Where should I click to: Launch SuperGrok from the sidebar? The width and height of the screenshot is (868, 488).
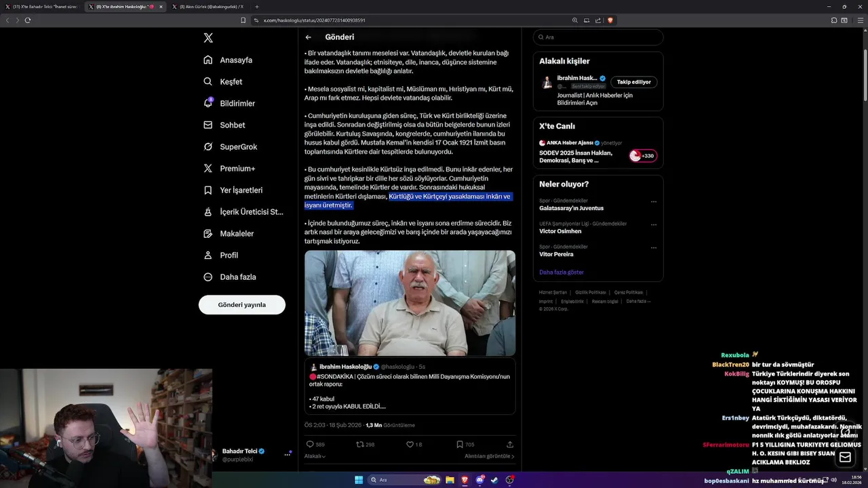click(230, 146)
